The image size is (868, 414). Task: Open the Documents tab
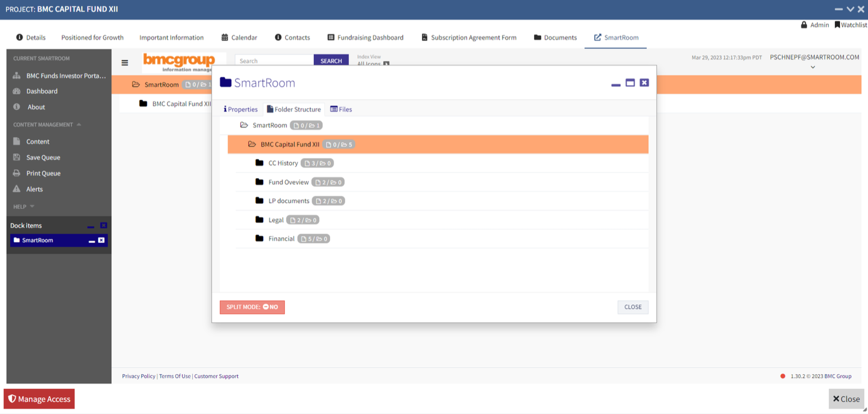pos(555,38)
